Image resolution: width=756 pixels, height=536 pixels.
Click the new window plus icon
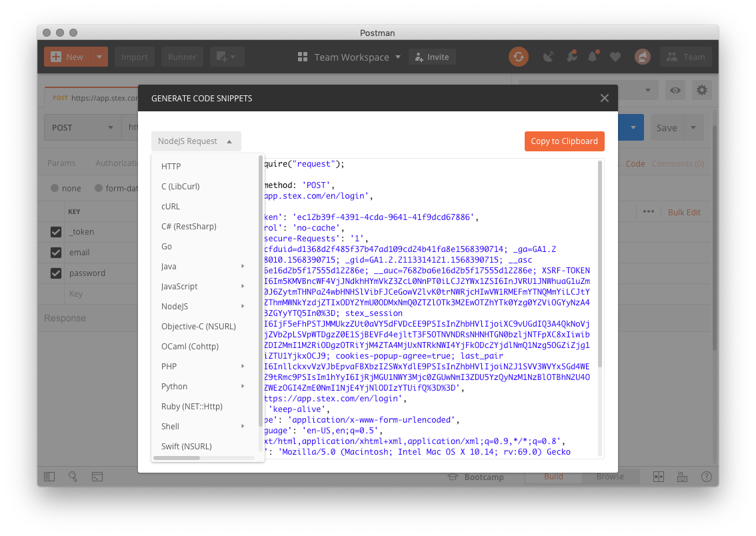coord(226,57)
